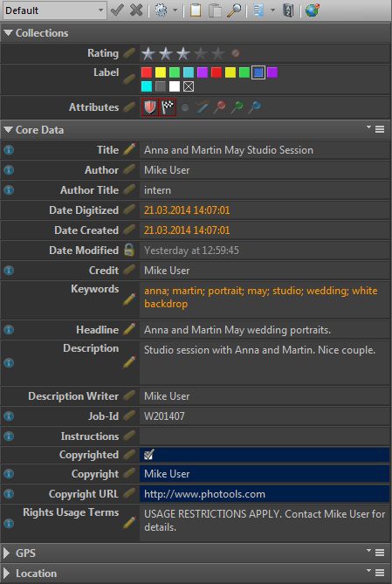Collapse the Core Data section
Image resolution: width=392 pixels, height=584 pixels.
coord(8,130)
